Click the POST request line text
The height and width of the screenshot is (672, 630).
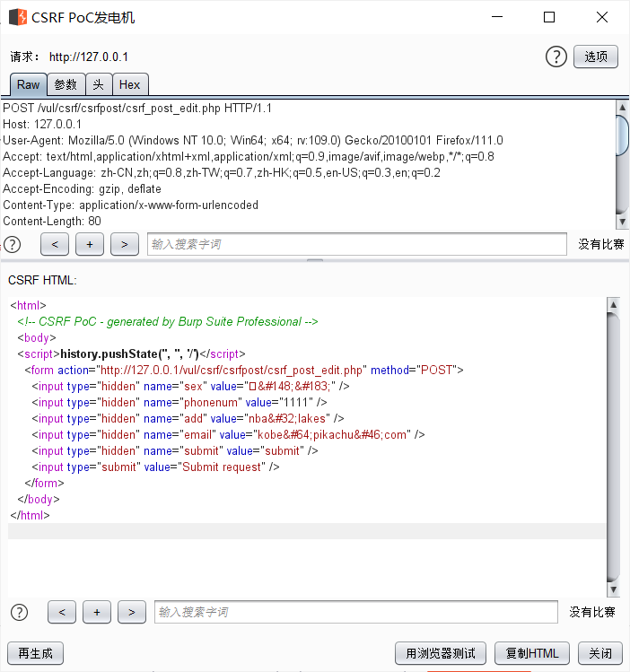pos(137,108)
